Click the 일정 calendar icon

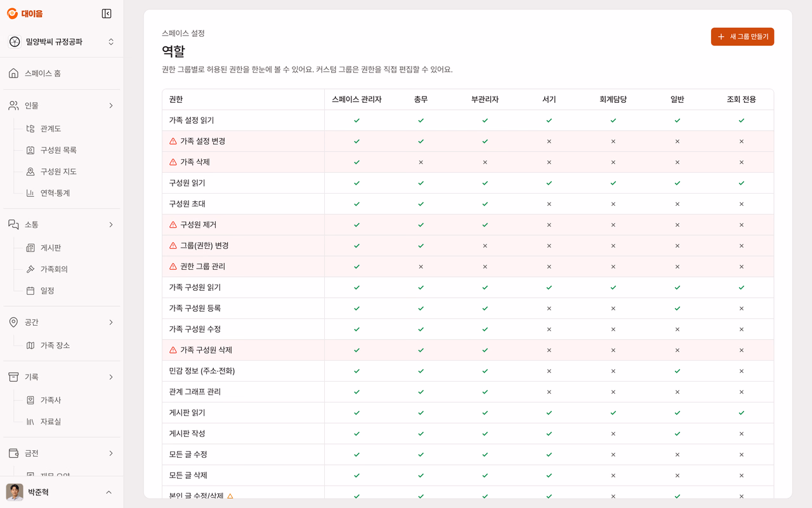point(30,291)
